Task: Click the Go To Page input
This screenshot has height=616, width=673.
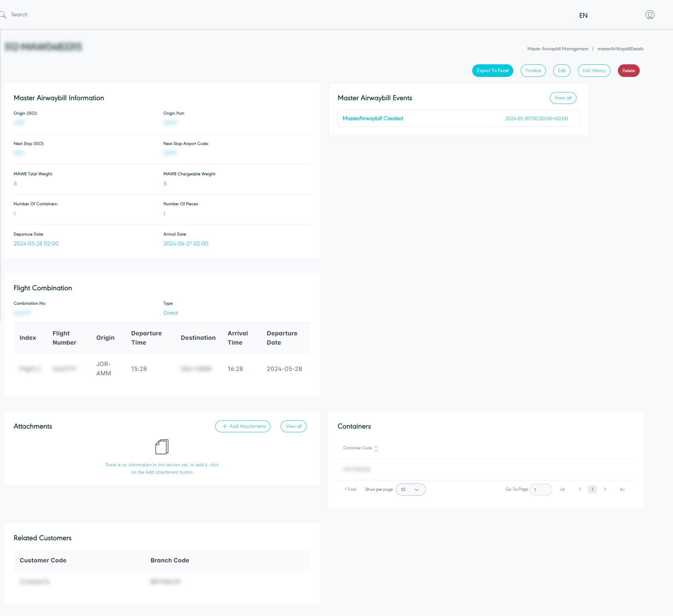Action: coord(541,490)
